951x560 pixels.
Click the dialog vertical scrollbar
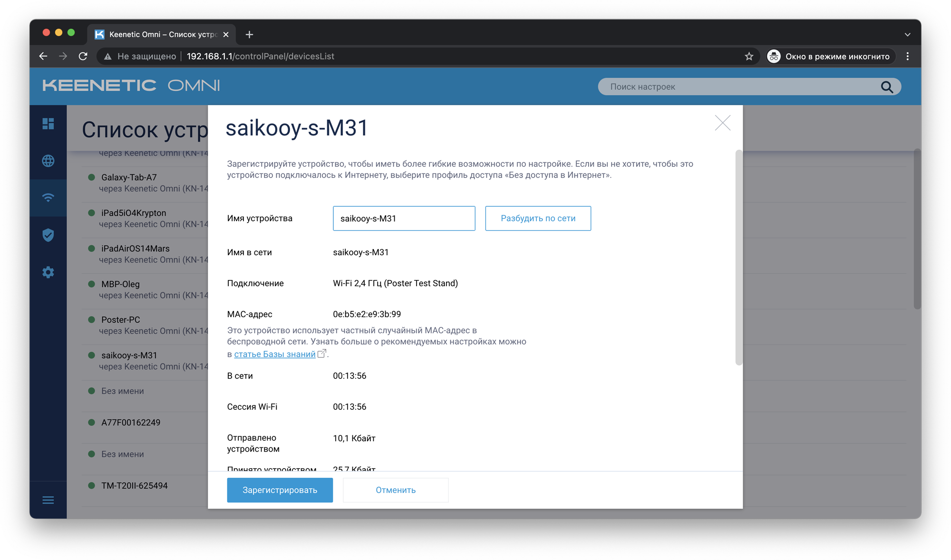738,257
